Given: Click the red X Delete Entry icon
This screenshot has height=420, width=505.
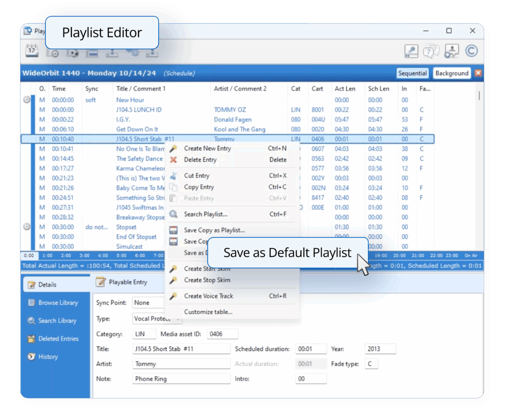Looking at the screenshot, I should 173,160.
